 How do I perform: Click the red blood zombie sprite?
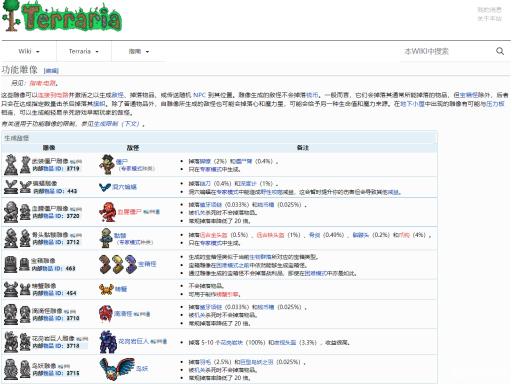[x=107, y=212]
